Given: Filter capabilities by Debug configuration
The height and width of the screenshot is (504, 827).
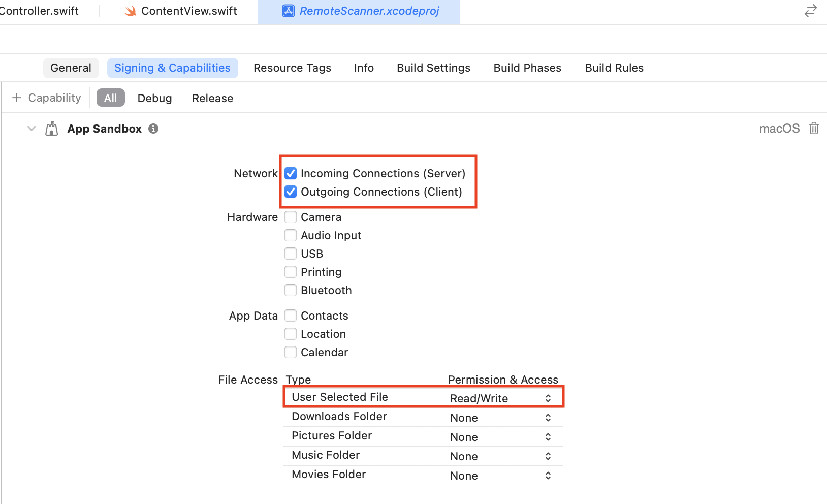Looking at the screenshot, I should pyautogui.click(x=154, y=98).
